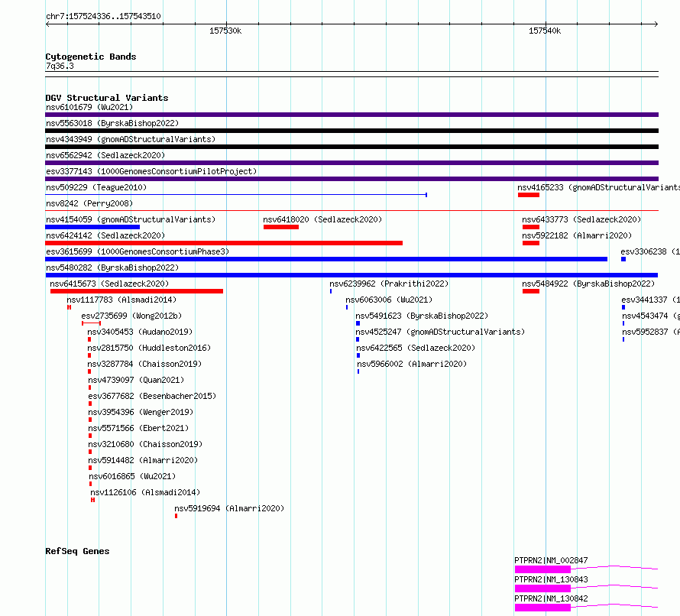680x616 pixels.
Task: Select nsv5491623 (ByrskaBishop2022) label
Action: coord(422,316)
